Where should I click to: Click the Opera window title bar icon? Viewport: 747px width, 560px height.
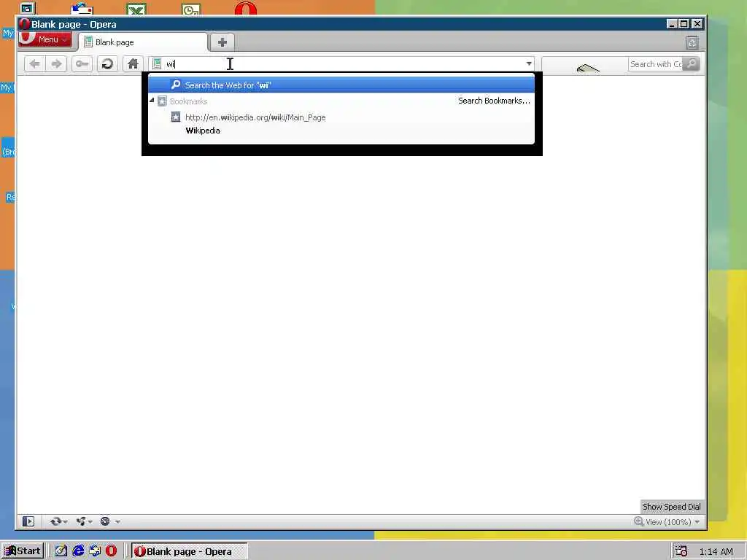24,24
